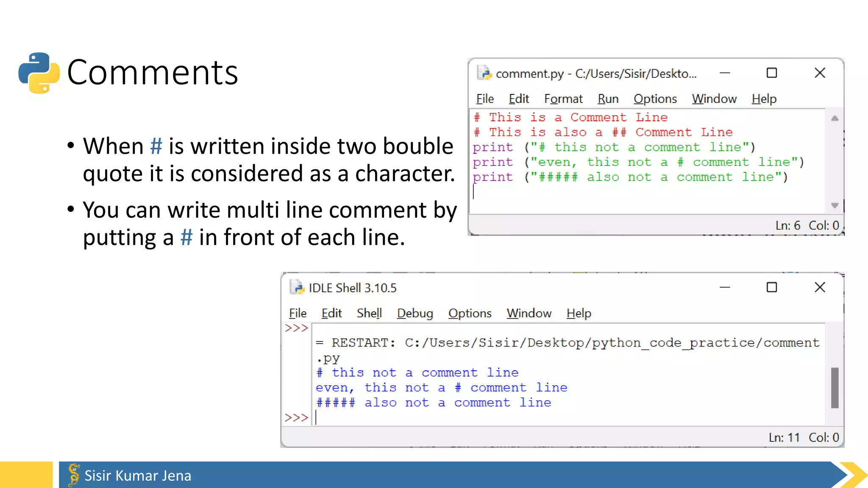868x488 pixels.
Task: Click the '#####' print line in the editor
Action: pos(630,177)
